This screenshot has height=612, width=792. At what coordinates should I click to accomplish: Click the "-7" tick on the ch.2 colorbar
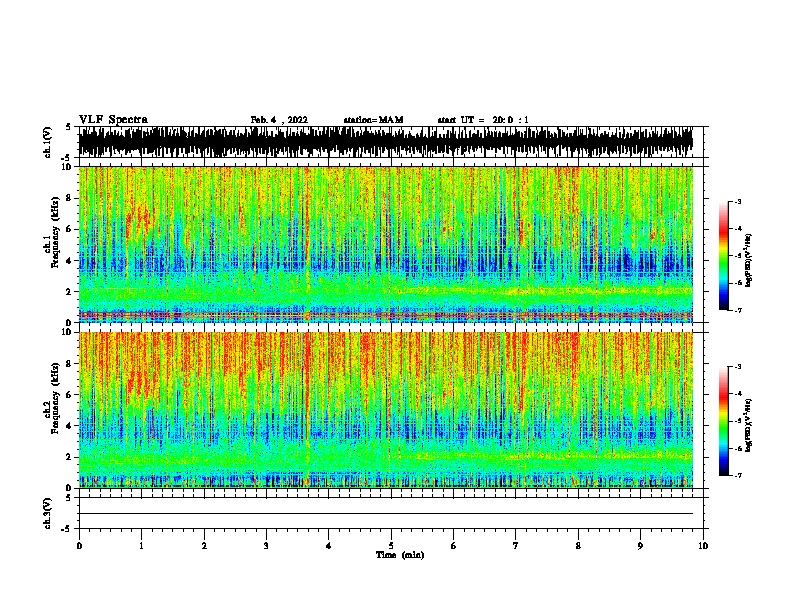(737, 476)
